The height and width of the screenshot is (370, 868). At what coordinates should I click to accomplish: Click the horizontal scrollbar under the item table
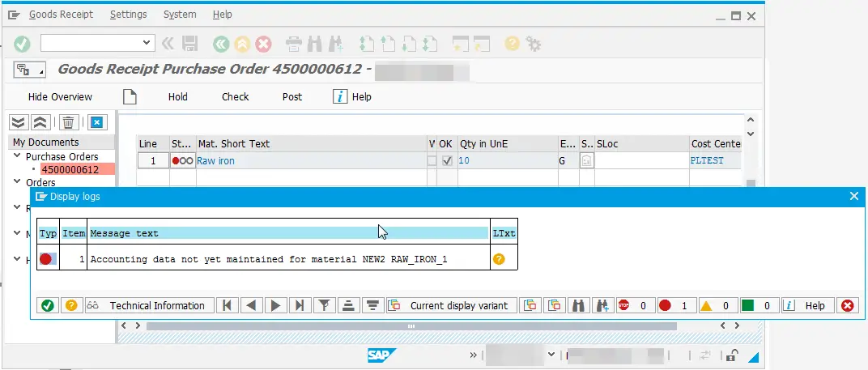(411, 326)
